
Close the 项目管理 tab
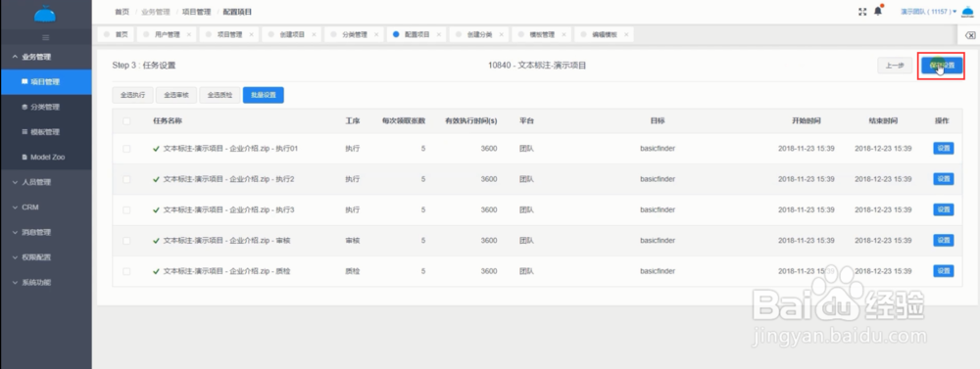coord(251,35)
